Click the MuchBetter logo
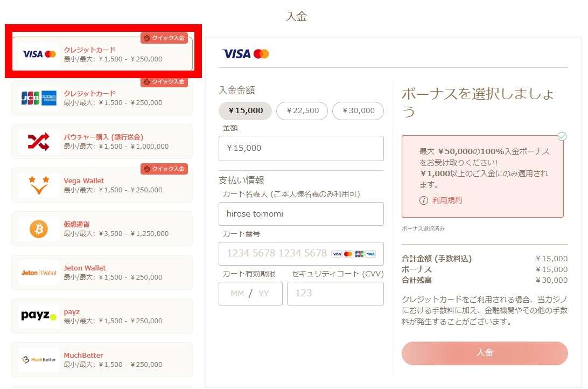Image resolution: width=588 pixels, height=389 pixels. click(39, 360)
